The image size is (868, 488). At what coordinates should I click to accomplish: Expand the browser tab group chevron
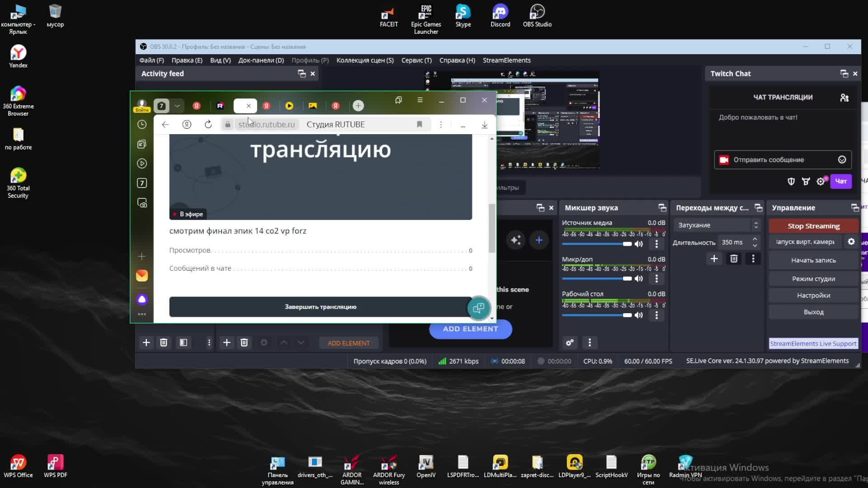tap(177, 106)
